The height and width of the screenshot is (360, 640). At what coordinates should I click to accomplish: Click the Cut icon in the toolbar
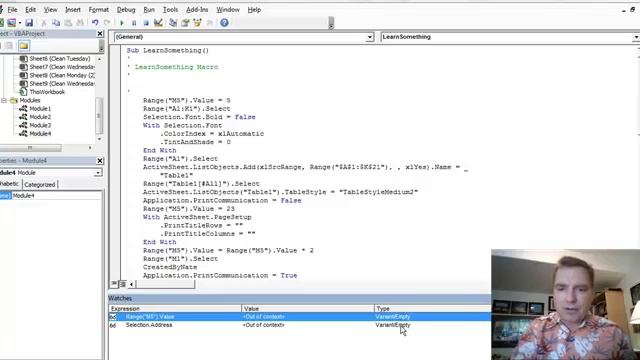[x=43, y=23]
